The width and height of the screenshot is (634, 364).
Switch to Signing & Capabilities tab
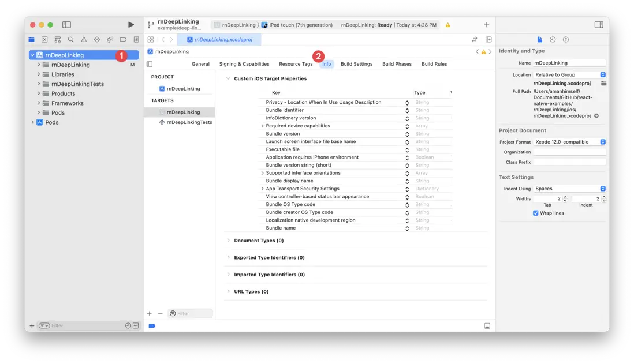(x=244, y=64)
